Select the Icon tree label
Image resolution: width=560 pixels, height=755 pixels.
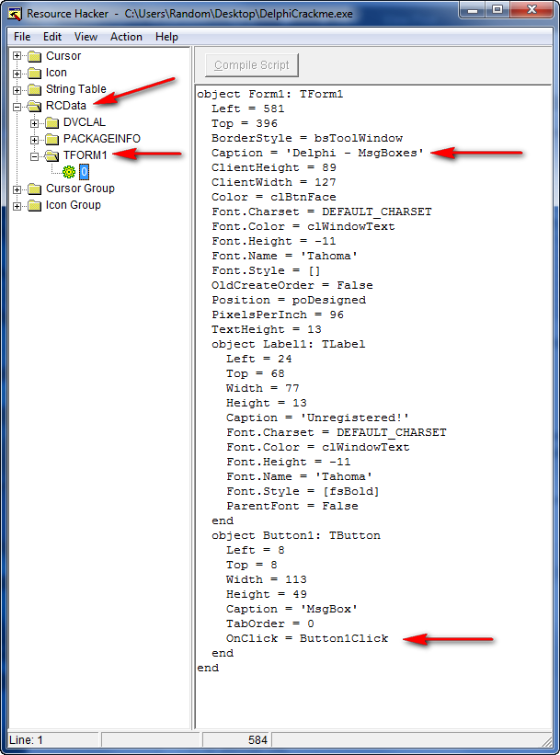coord(56,73)
